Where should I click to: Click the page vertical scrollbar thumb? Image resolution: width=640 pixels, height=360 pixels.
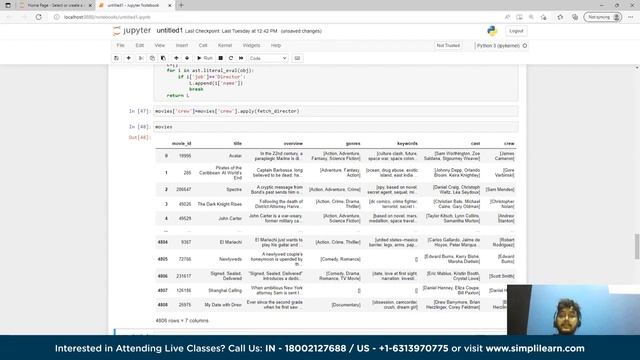point(637,246)
